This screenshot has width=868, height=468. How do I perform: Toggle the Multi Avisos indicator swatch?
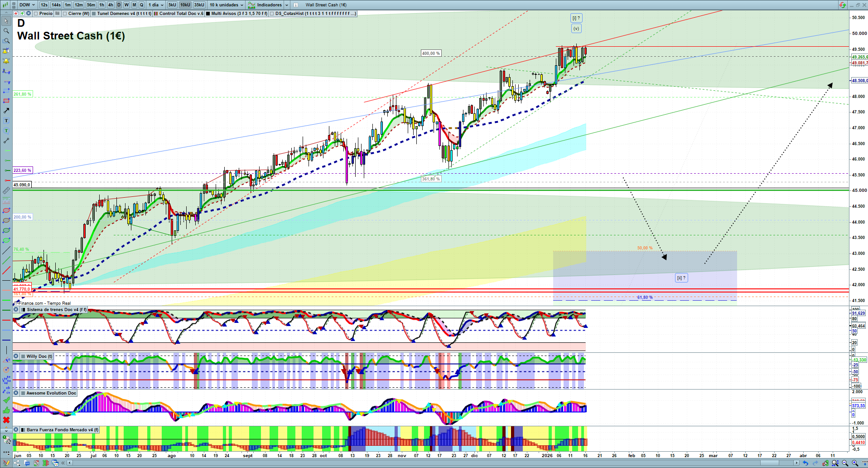click(x=208, y=14)
